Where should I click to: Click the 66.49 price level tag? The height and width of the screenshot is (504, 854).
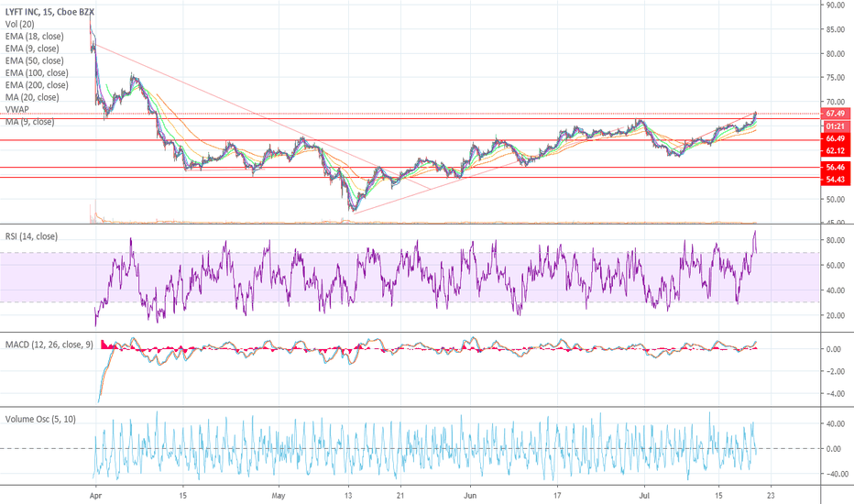[x=835, y=139]
